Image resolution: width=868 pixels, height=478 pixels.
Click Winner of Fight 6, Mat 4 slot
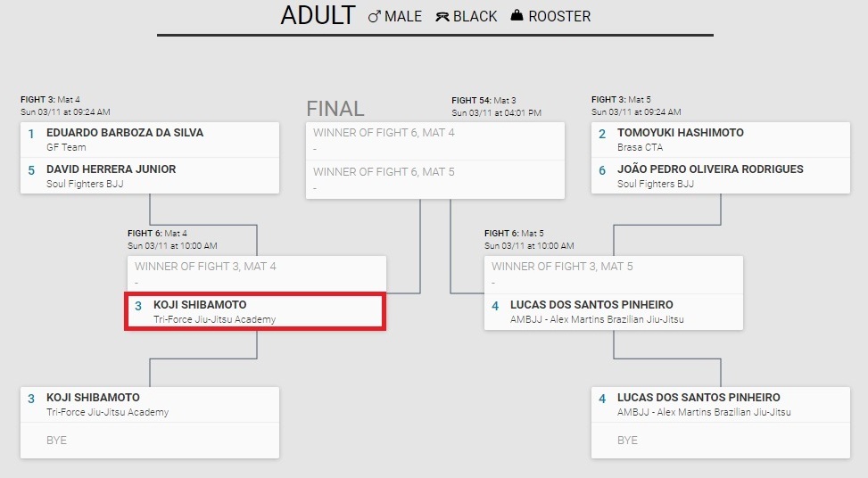coord(435,141)
